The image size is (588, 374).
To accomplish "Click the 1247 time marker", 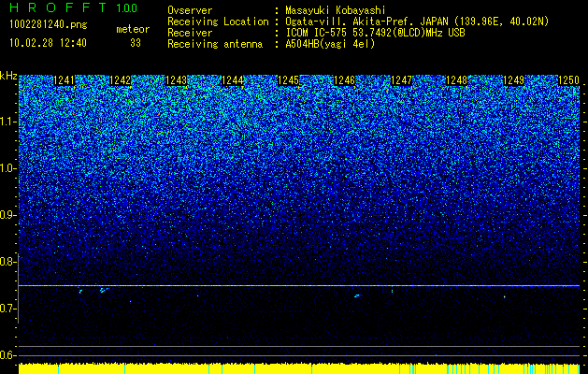I will coord(401,80).
